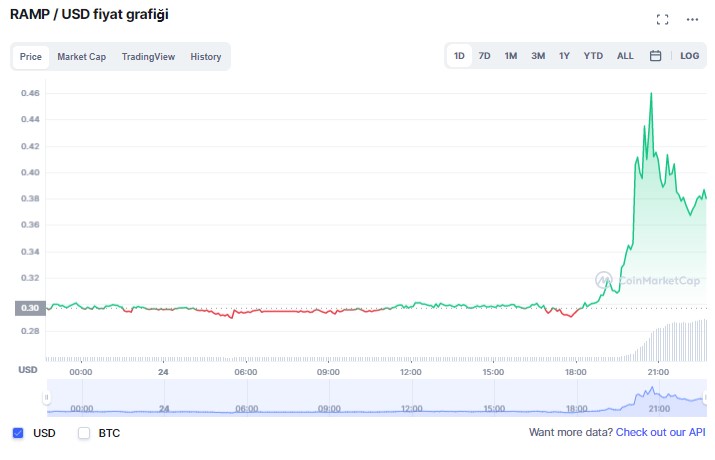Grab the left handle of range navigator
Viewport: 715px width, 460px height.
(46, 397)
